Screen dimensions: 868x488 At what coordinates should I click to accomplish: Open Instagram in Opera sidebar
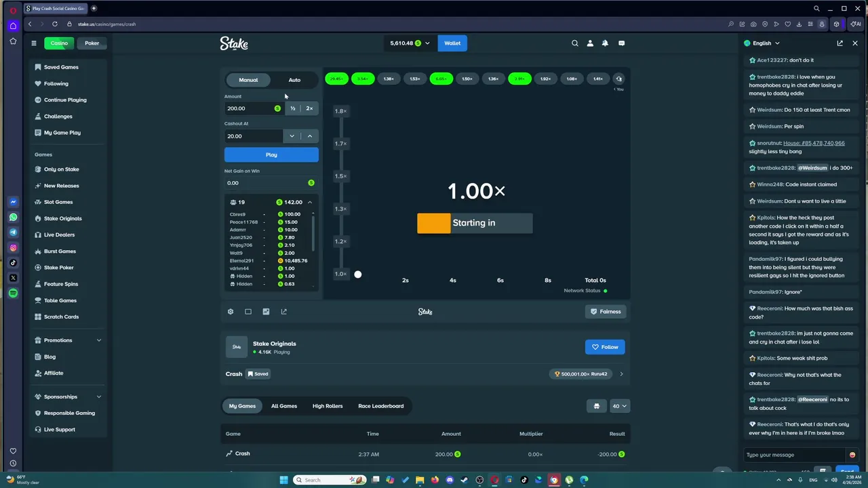click(13, 248)
